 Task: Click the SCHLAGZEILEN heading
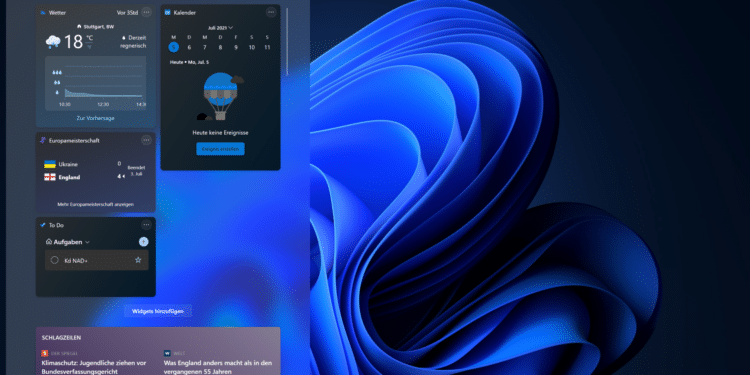[61, 338]
